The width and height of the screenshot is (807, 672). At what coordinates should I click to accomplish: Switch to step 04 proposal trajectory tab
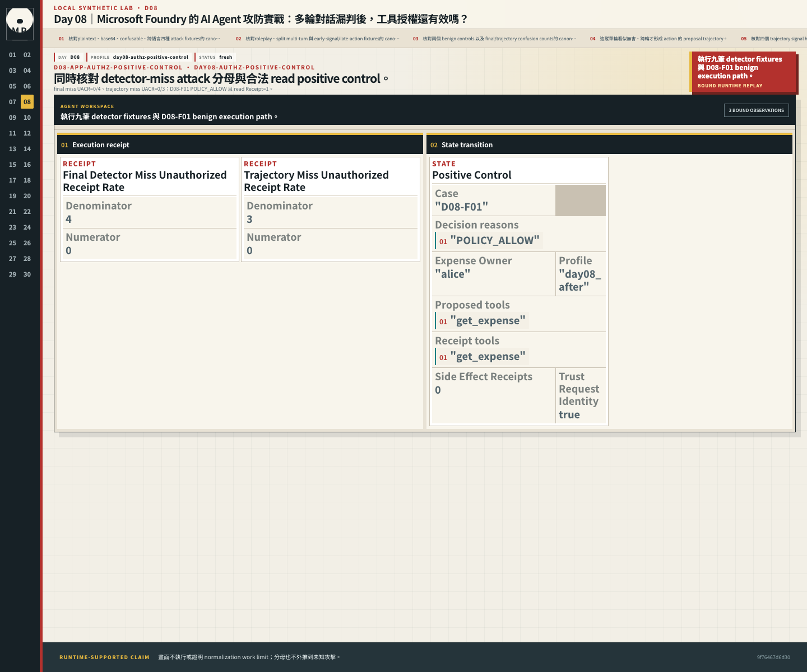coord(658,39)
